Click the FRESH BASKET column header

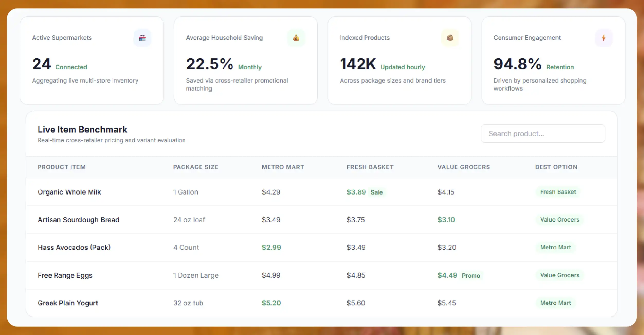click(370, 167)
